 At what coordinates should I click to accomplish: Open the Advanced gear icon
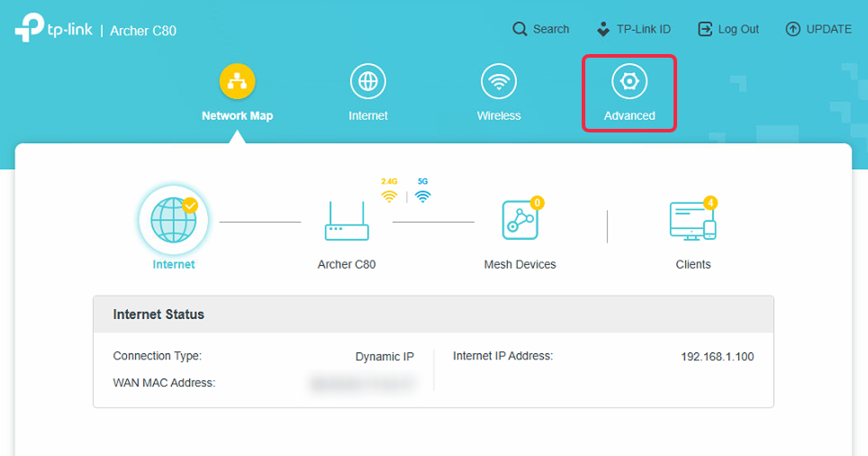[x=629, y=81]
